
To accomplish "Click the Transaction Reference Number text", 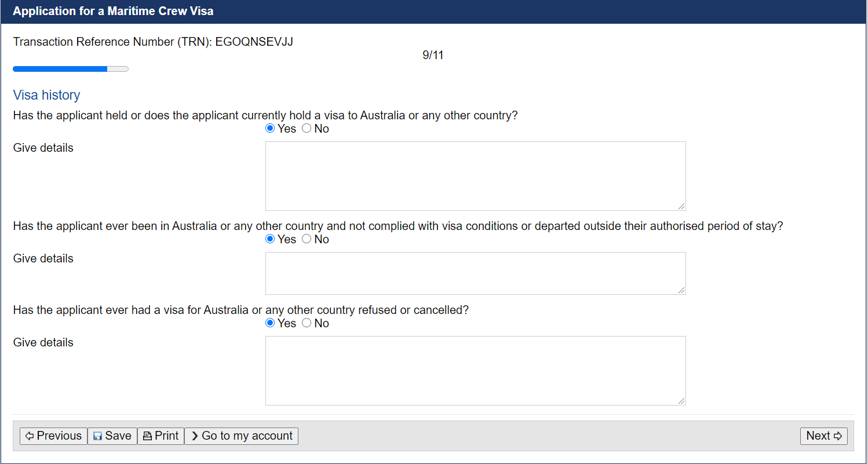I will pos(153,42).
